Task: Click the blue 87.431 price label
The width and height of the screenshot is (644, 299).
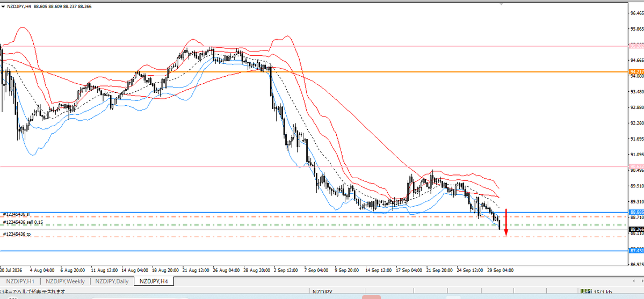Action: click(x=636, y=251)
